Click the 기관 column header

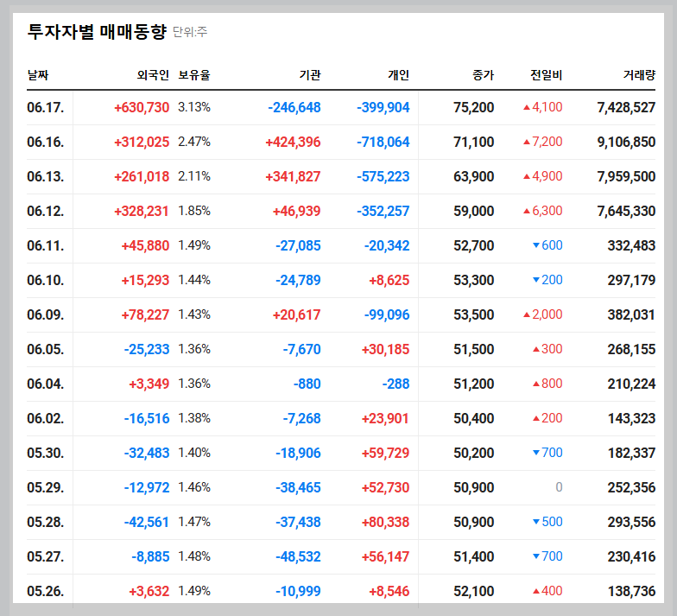pos(310,75)
